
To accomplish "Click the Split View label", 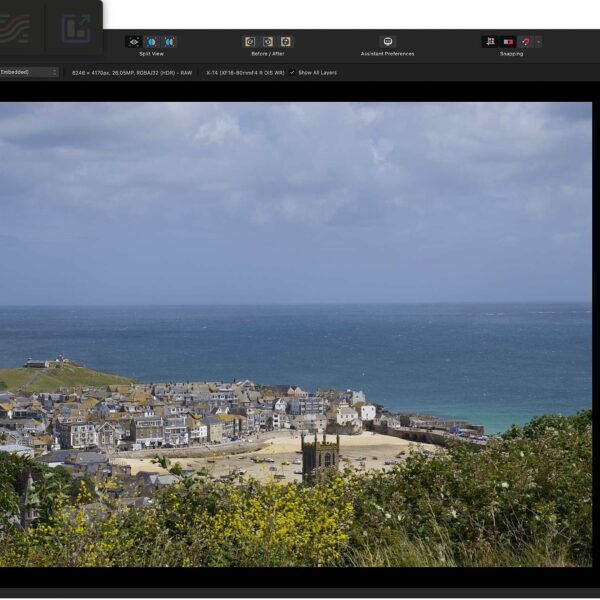I will [151, 54].
